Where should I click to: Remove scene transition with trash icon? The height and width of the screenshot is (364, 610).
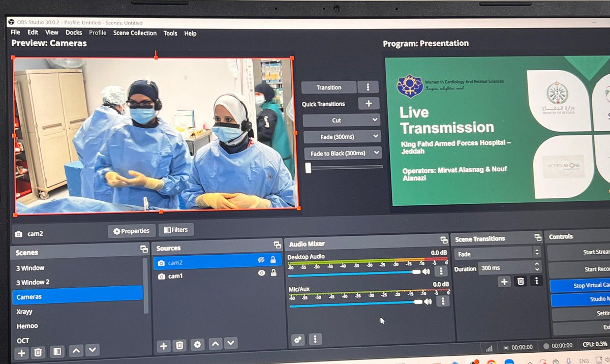pos(520,281)
